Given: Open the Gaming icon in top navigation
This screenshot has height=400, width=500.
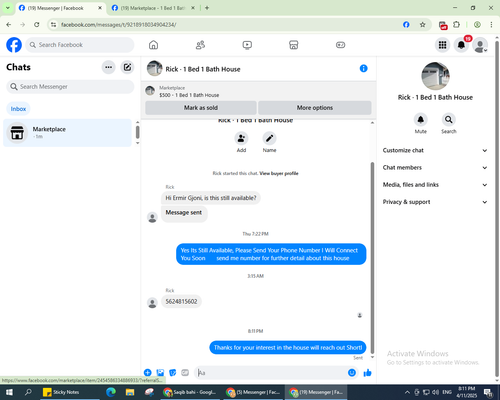Looking at the screenshot, I should [x=340, y=45].
